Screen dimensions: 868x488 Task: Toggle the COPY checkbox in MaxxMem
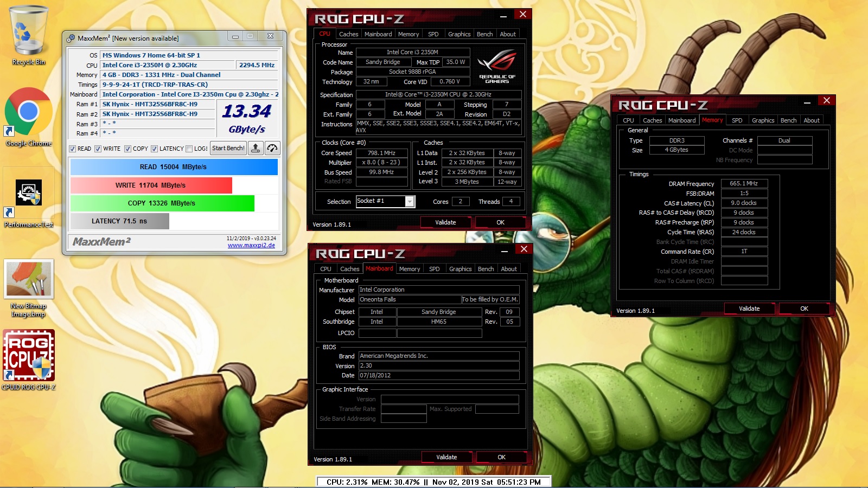point(127,149)
